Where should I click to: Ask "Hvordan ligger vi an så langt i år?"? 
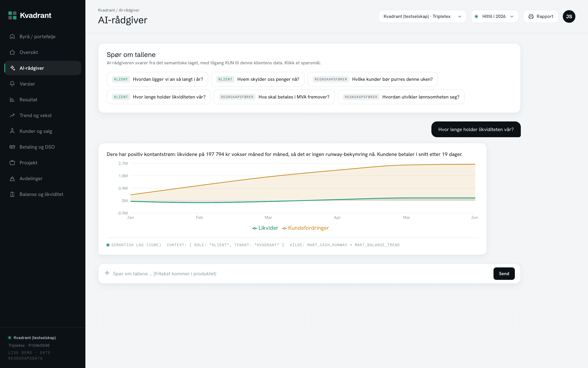pos(157,79)
